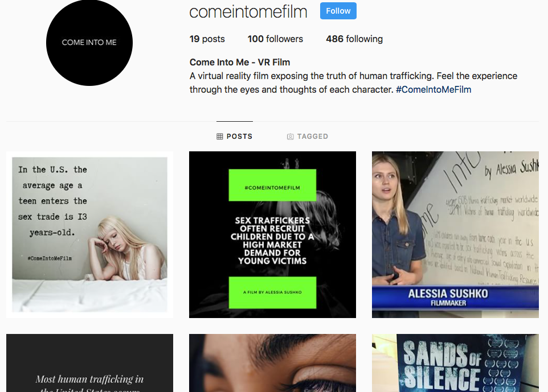
Task: Open the close-up eye photo post
Action: pos(273,363)
